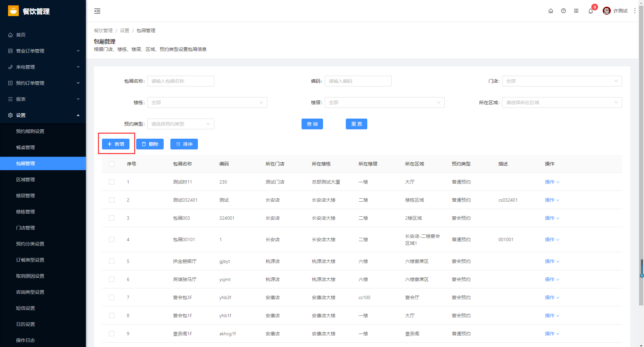
Task: Check the row for 测试032401
Action: point(112,200)
